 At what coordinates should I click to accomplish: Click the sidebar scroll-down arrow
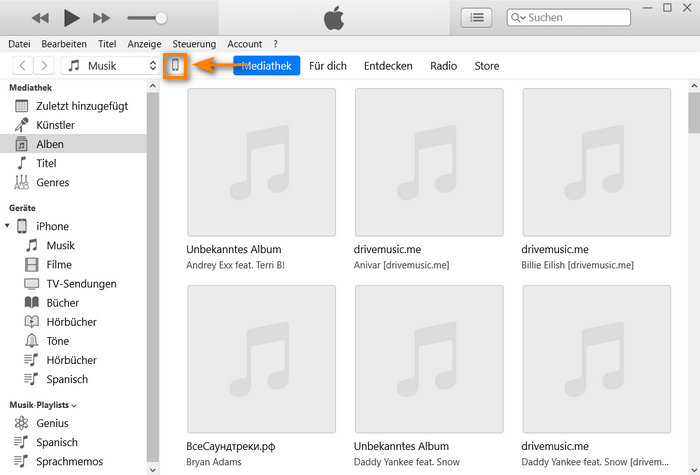153,470
